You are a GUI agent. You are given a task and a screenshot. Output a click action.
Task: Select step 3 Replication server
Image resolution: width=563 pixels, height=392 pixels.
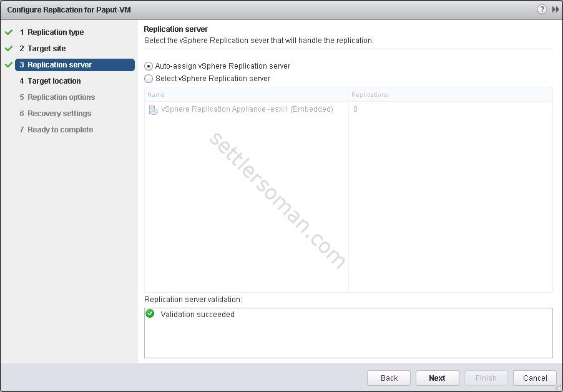59,65
